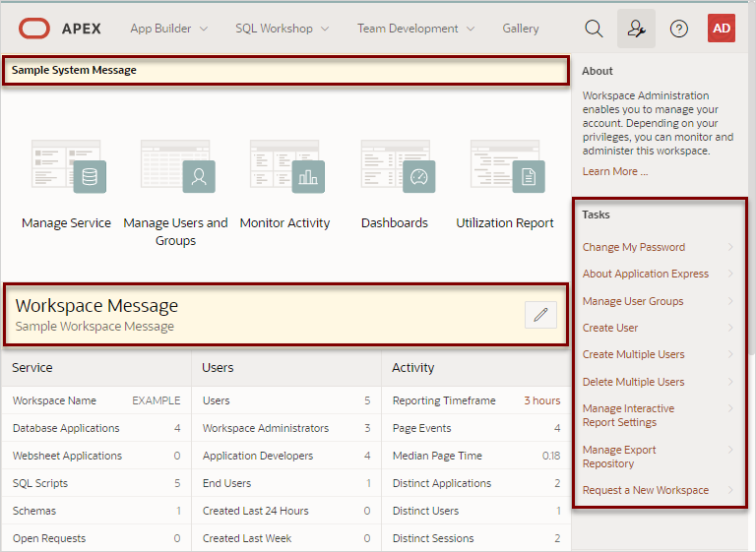Click the End Users row

286,483
